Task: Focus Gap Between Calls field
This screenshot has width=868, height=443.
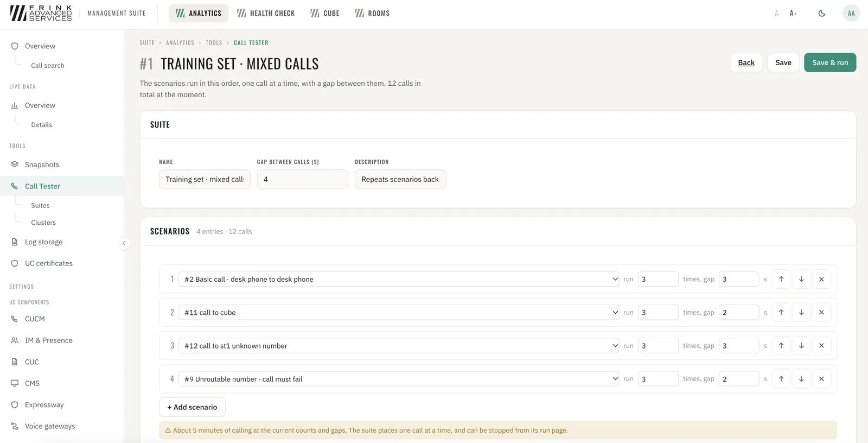Action: pyautogui.click(x=302, y=179)
